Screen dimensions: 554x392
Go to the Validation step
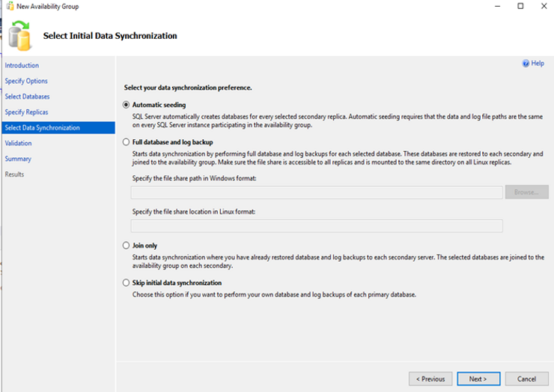(18, 143)
